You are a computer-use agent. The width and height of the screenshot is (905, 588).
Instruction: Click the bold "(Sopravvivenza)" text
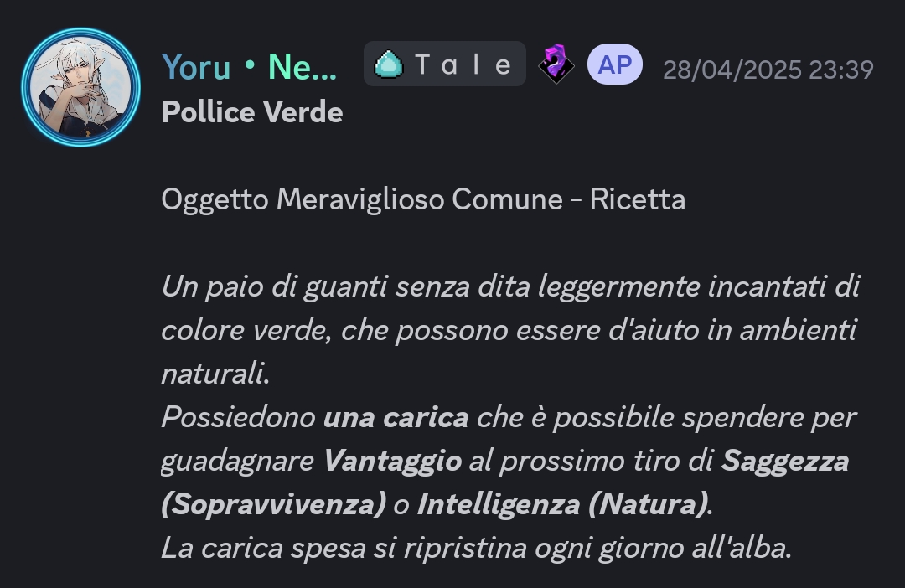(x=273, y=504)
